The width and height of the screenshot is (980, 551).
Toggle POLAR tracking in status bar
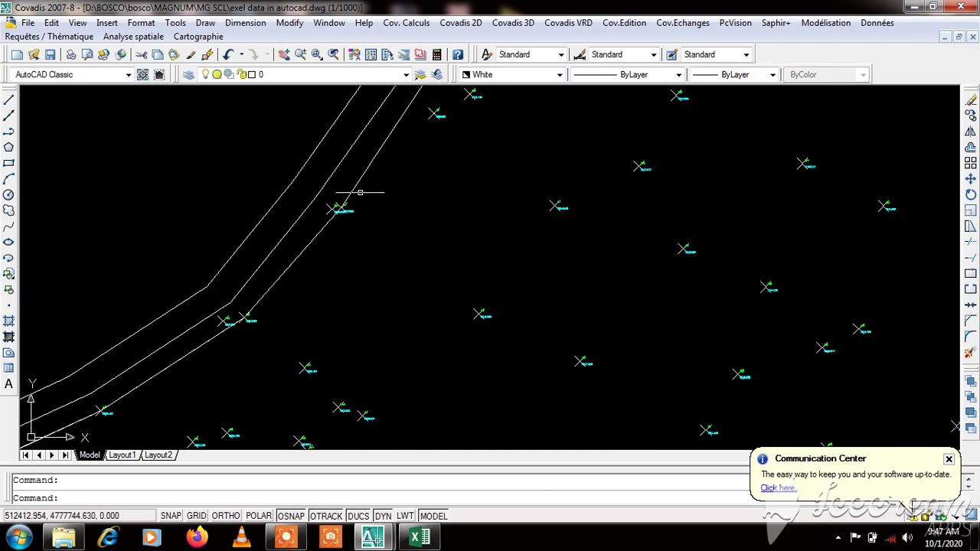point(259,516)
